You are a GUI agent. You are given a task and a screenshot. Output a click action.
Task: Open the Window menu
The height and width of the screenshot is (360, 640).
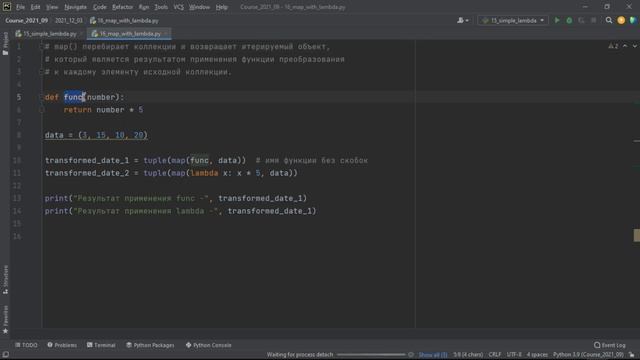pyautogui.click(x=199, y=7)
